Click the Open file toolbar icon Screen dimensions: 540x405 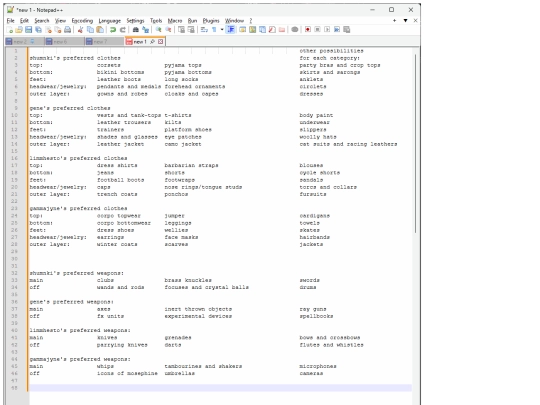[19, 30]
